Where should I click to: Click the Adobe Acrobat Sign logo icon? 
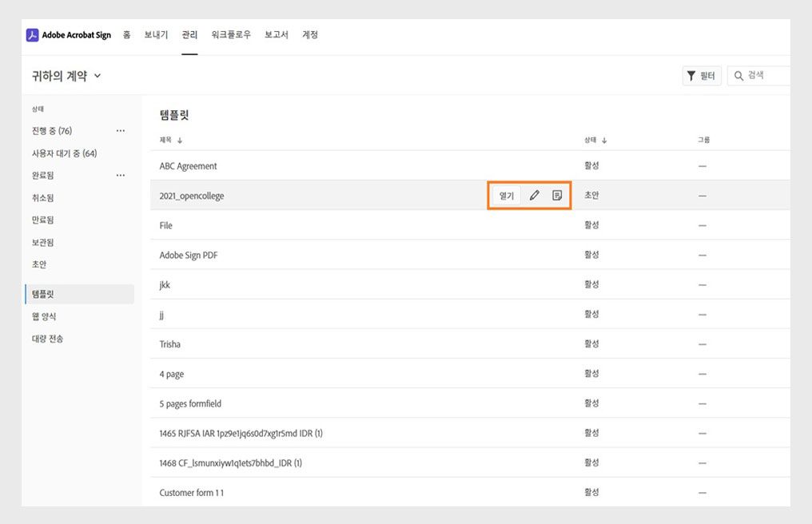coord(32,34)
